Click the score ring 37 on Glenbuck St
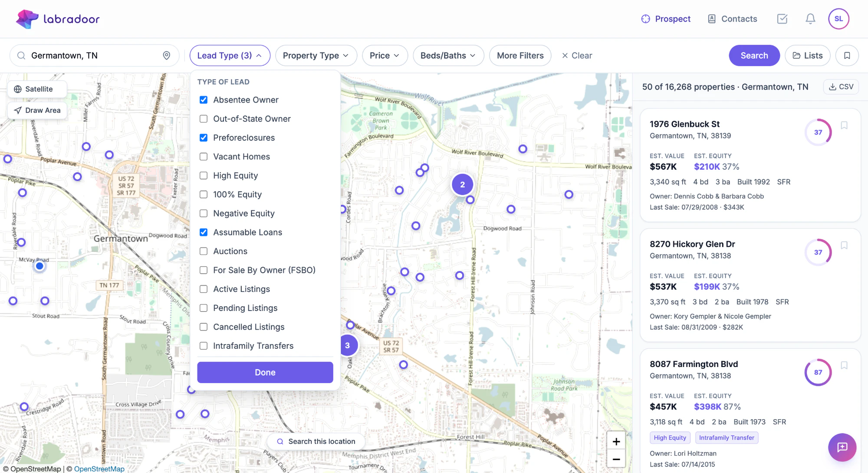This screenshot has height=473, width=868. (x=818, y=132)
